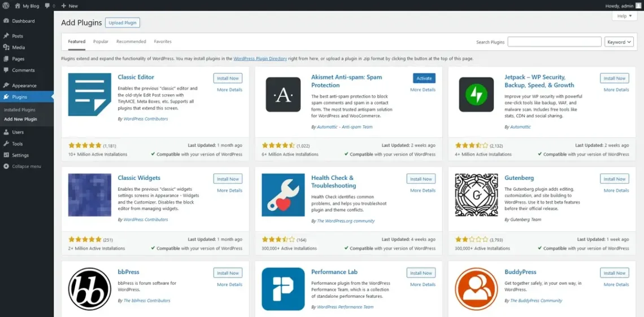Image resolution: width=644 pixels, height=317 pixels.
Task: Click the New plus item in admin bar
Action: [69, 6]
